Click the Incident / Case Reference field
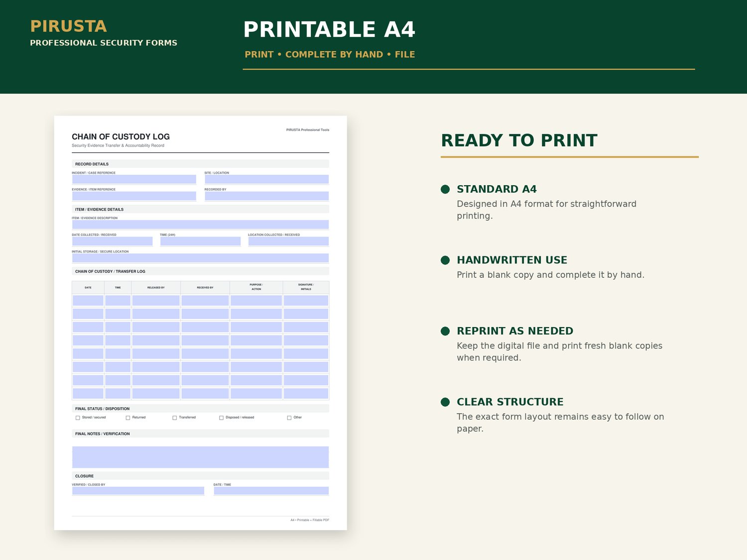This screenshot has width=747, height=560. pos(134,179)
